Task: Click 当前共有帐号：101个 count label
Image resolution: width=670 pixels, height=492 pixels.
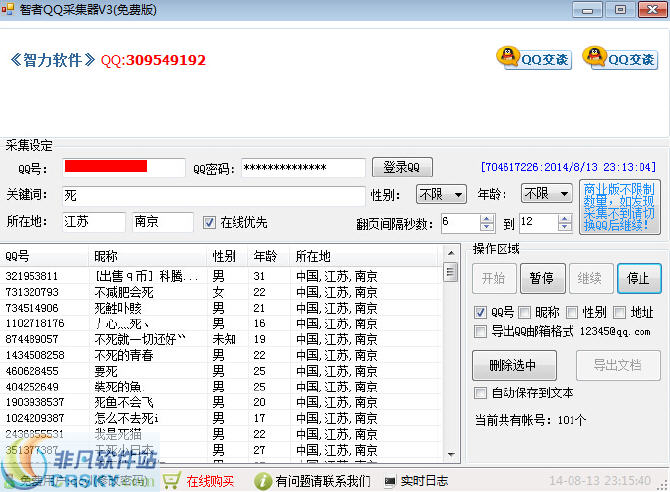Action: [530, 420]
